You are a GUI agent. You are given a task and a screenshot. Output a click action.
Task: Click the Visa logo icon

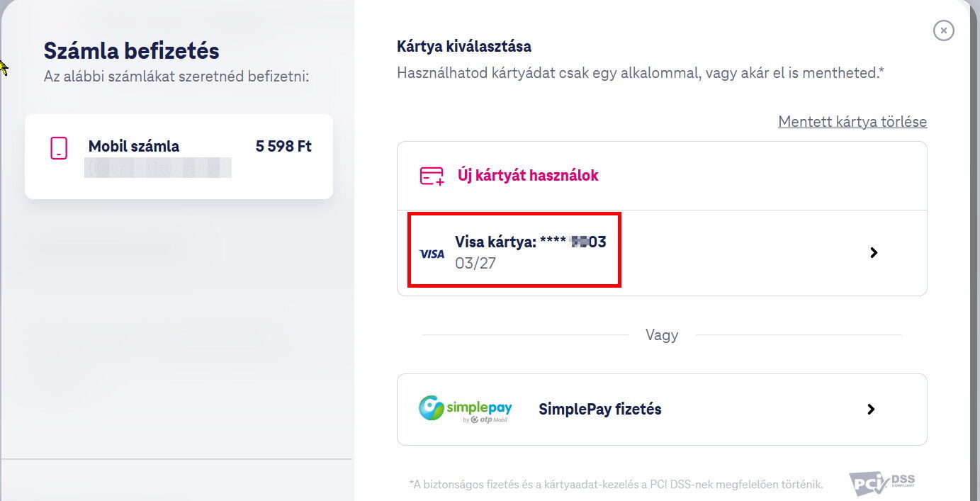432,254
